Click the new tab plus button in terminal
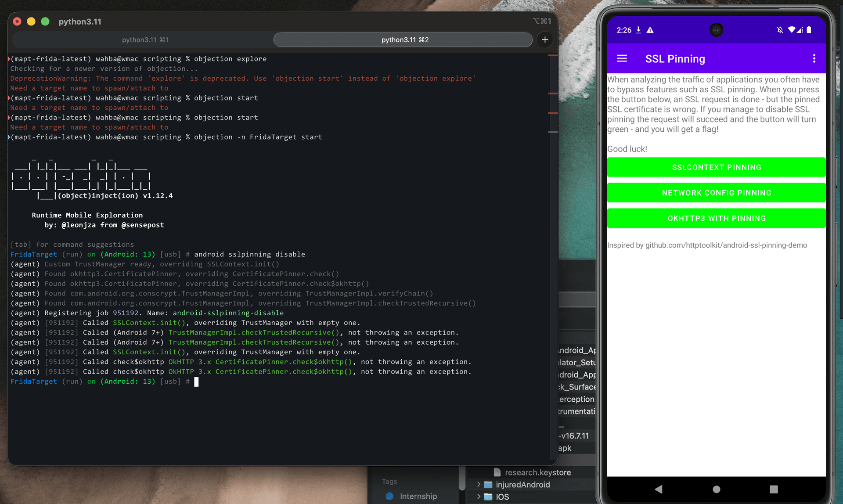 click(x=545, y=40)
